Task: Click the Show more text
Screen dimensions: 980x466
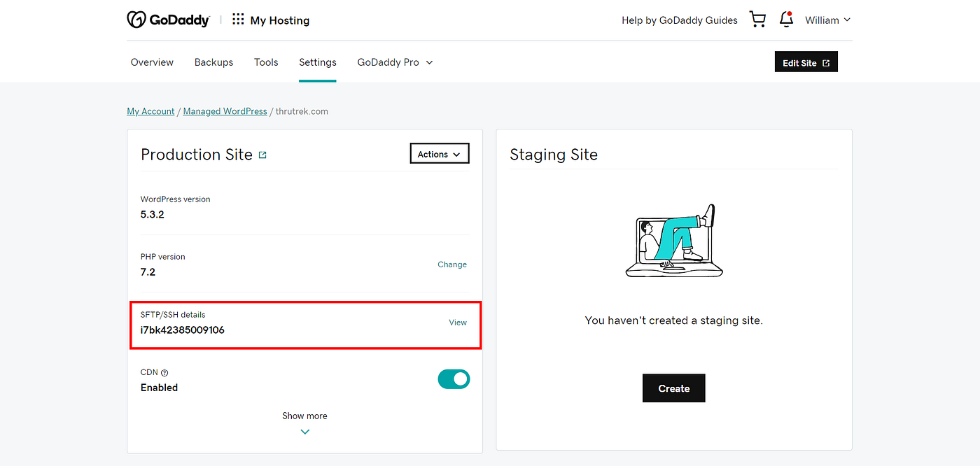Action: tap(304, 416)
